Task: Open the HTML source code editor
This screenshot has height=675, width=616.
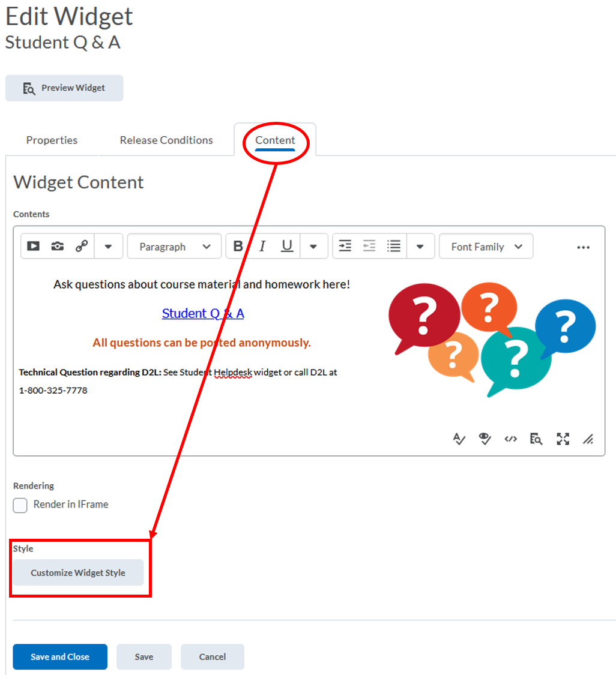Action: (511, 439)
